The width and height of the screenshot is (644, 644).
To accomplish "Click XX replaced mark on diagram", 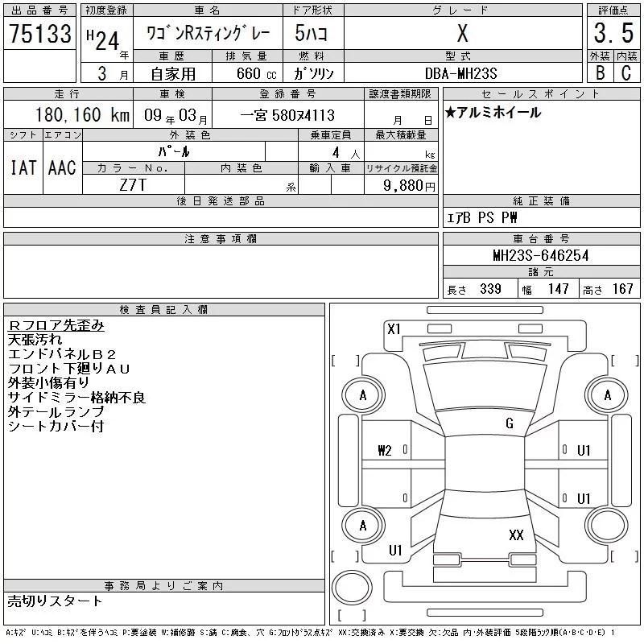I will (x=516, y=535).
